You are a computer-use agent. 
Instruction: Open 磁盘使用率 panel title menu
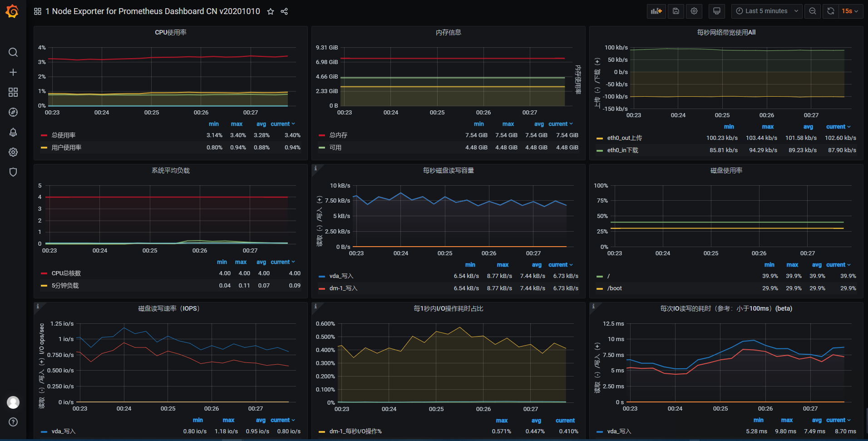coord(726,170)
